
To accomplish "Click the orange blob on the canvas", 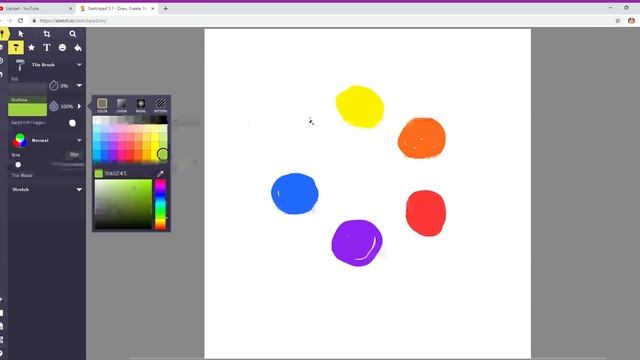I will click(x=422, y=138).
